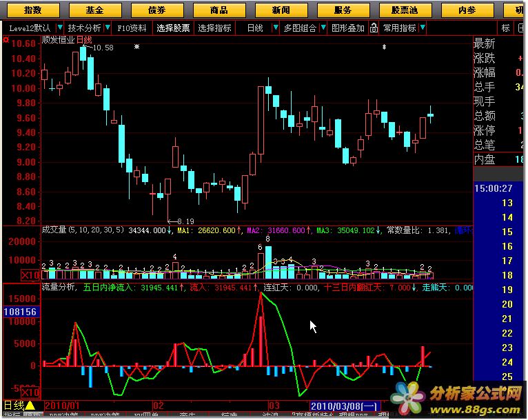
Task: Open the 内参 top menu
Action: (x=467, y=10)
